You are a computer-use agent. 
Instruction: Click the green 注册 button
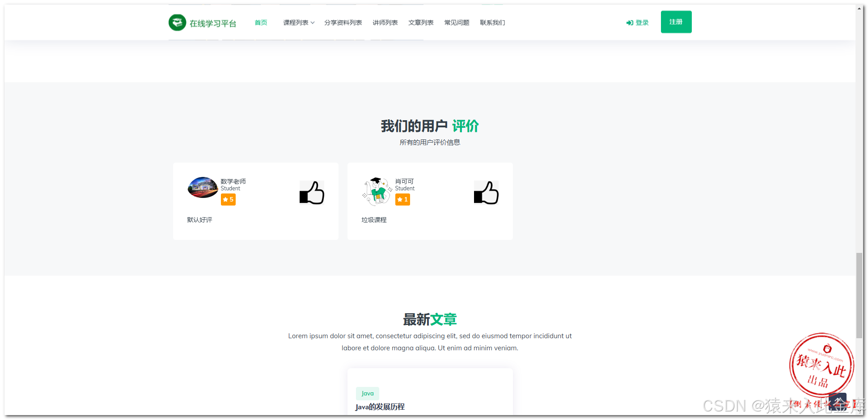pos(676,21)
